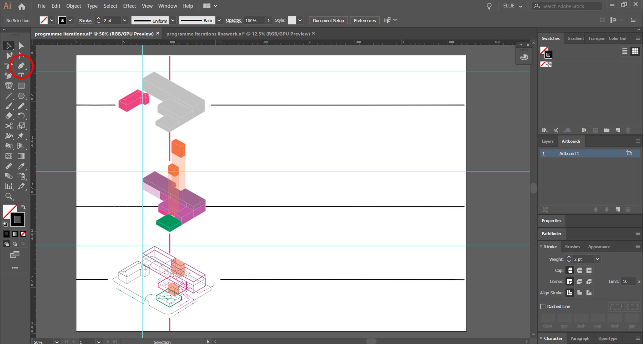Open the Preferences button
Image resolution: width=644 pixels, height=344 pixels.
pos(365,20)
